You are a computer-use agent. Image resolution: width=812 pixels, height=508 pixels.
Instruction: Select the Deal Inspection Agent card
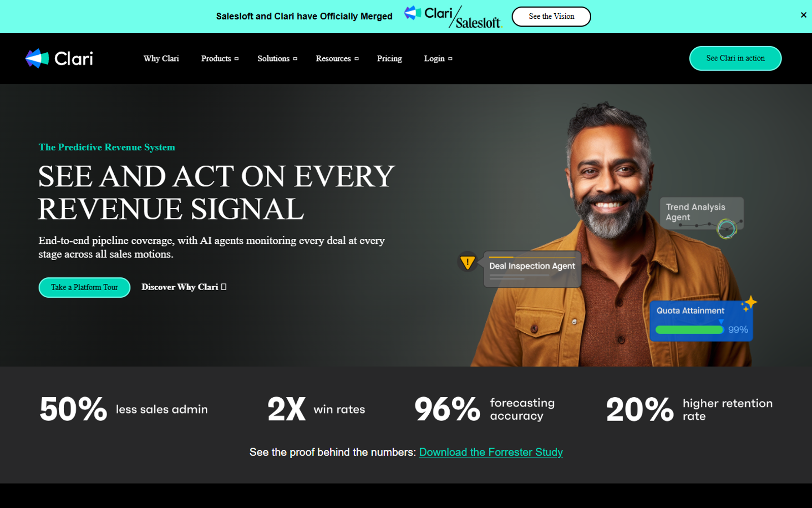(532, 269)
